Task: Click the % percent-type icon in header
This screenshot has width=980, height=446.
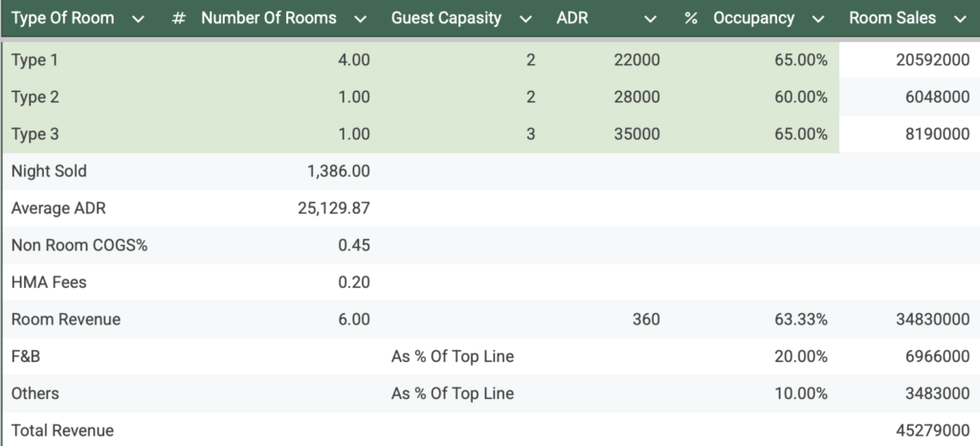Action: (691, 18)
